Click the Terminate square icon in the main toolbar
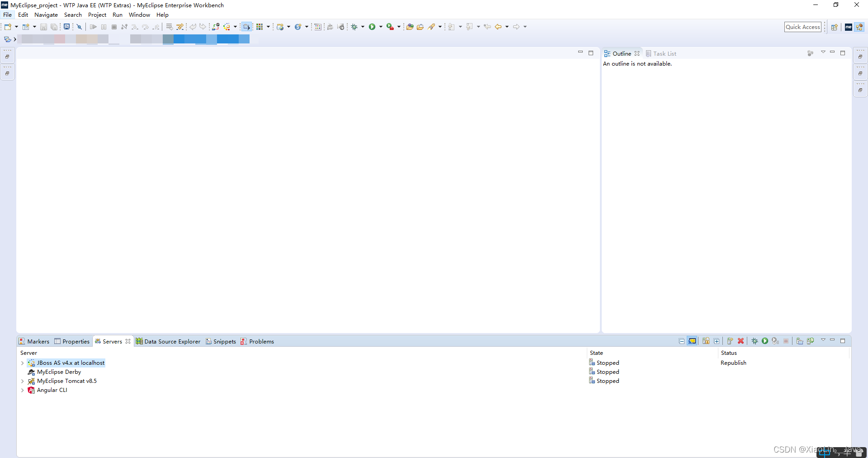This screenshot has width=868, height=458. [114, 27]
